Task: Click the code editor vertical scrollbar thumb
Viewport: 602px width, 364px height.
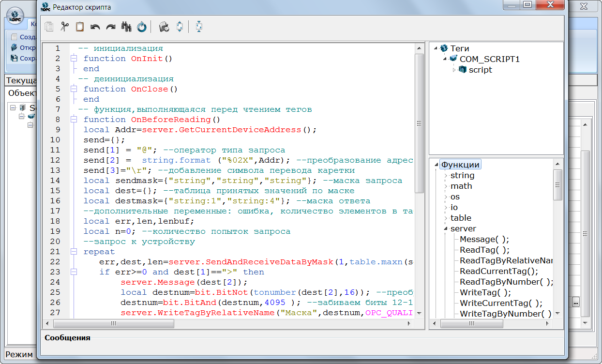Action: tap(420, 123)
